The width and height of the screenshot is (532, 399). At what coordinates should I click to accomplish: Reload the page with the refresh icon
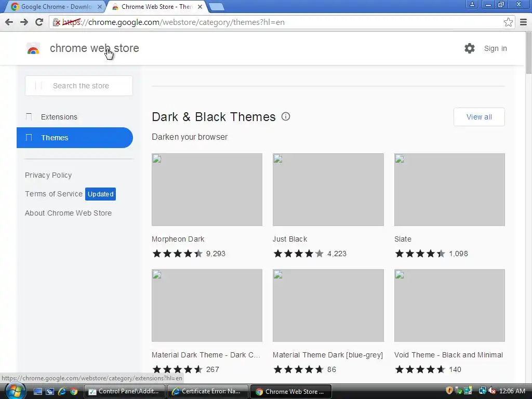pyautogui.click(x=39, y=22)
